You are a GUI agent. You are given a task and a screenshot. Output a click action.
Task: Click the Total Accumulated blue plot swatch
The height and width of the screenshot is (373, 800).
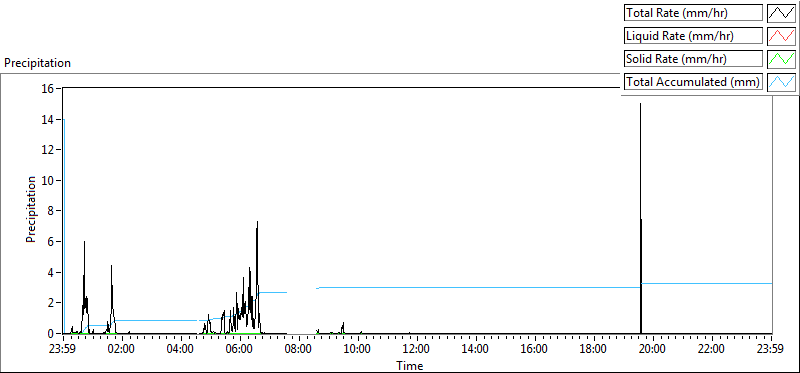click(782, 82)
